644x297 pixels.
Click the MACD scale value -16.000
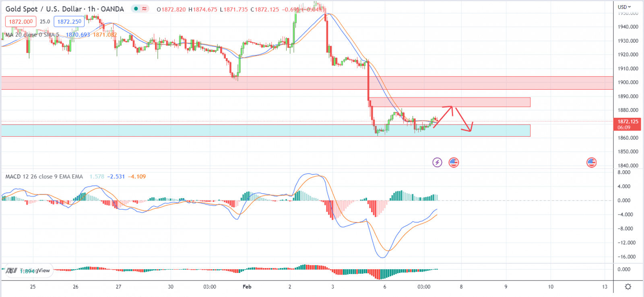coord(627,257)
